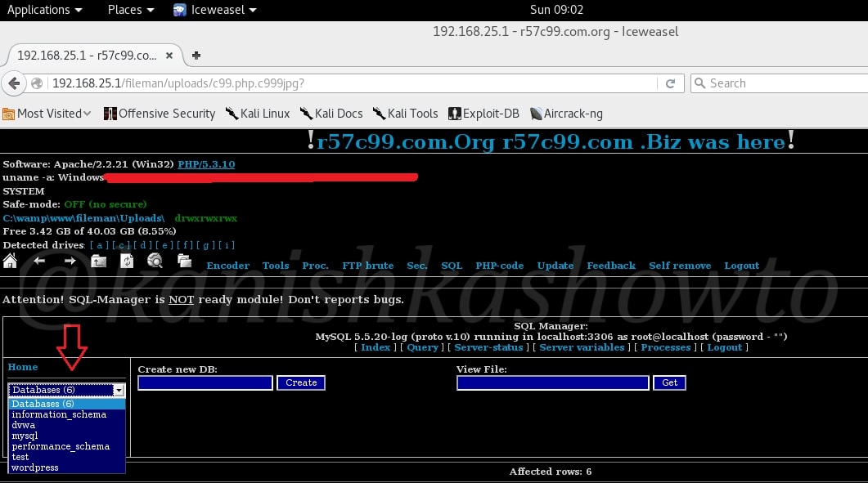Click Logout in the shell top menu

click(x=742, y=266)
